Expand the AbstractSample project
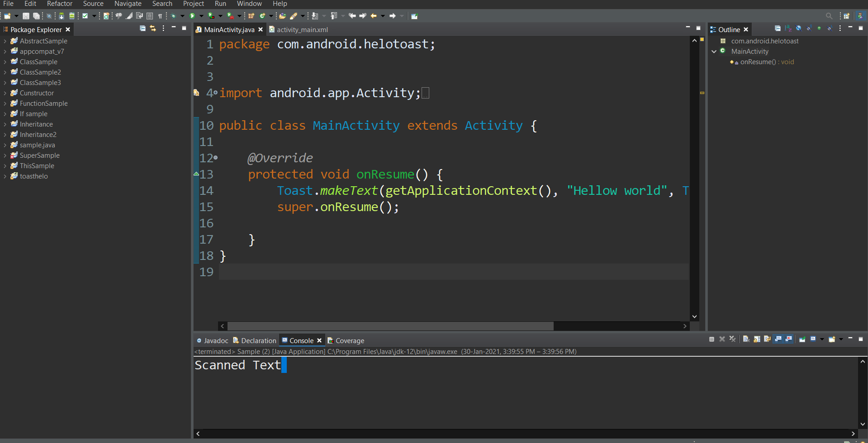This screenshot has height=443, width=868. [x=5, y=41]
